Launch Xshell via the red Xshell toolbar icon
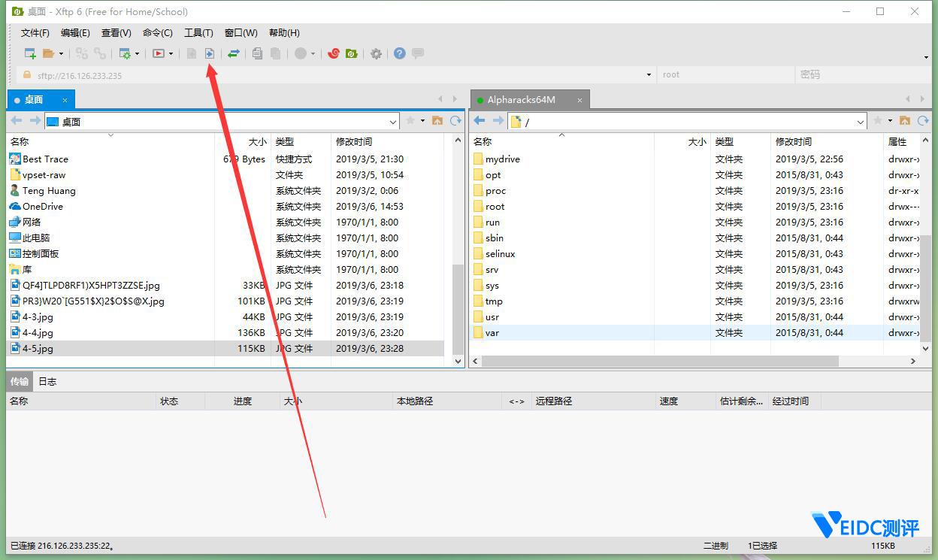938x560 pixels. [x=334, y=53]
